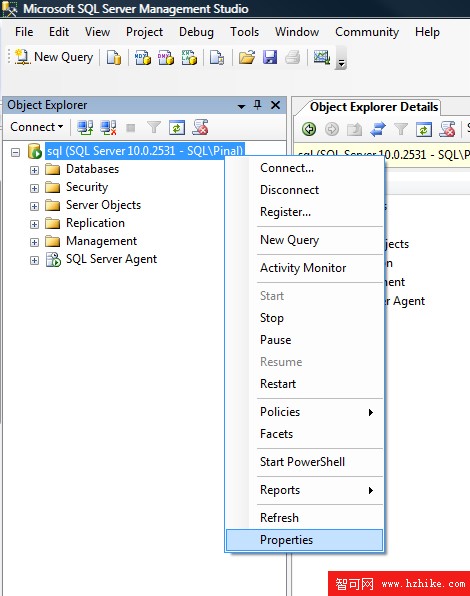470x596 pixels.
Task: Click Refresh icon in Object Explorer toolbar
Action: pos(177,128)
